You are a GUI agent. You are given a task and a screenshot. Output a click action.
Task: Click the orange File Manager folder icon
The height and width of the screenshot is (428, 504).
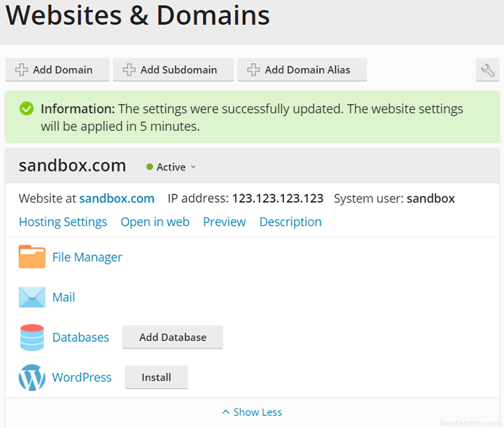31,257
